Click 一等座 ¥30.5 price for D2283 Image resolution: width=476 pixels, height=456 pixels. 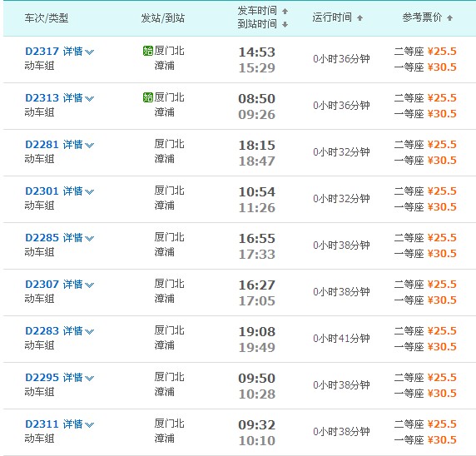425,347
